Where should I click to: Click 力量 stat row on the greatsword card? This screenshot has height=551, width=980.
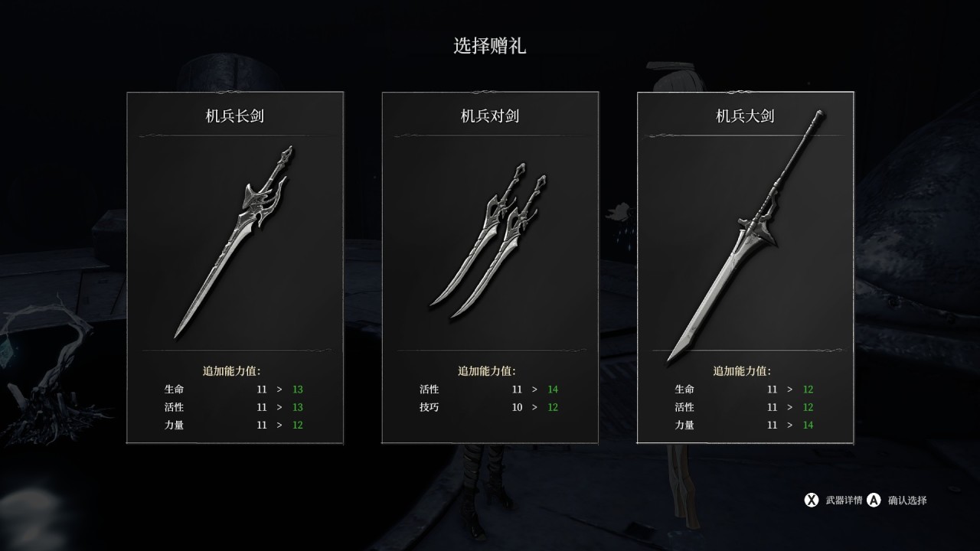click(744, 425)
